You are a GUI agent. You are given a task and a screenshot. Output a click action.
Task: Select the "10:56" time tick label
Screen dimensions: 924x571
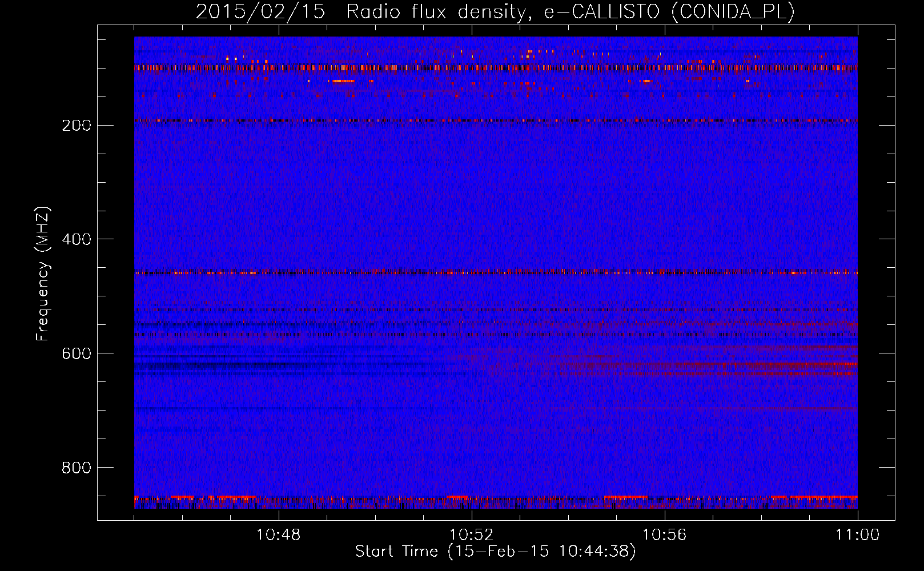tap(665, 535)
